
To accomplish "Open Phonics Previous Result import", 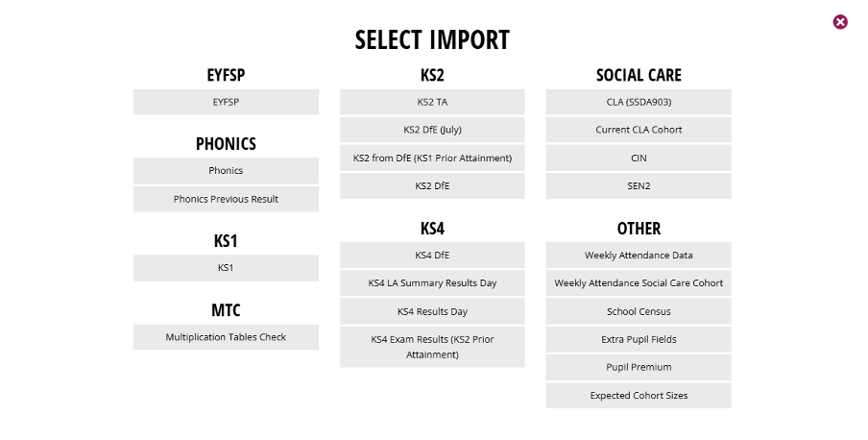I will [226, 199].
